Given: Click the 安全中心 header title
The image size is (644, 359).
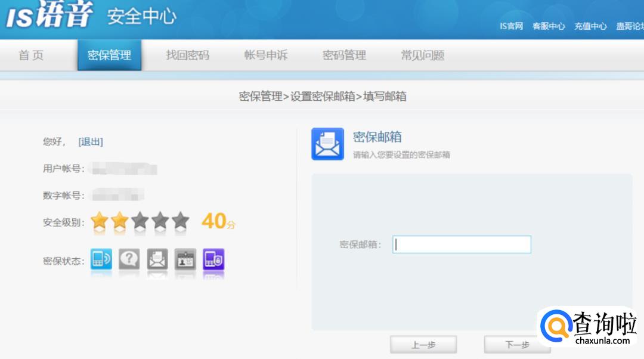Looking at the screenshot, I should pos(142,17).
